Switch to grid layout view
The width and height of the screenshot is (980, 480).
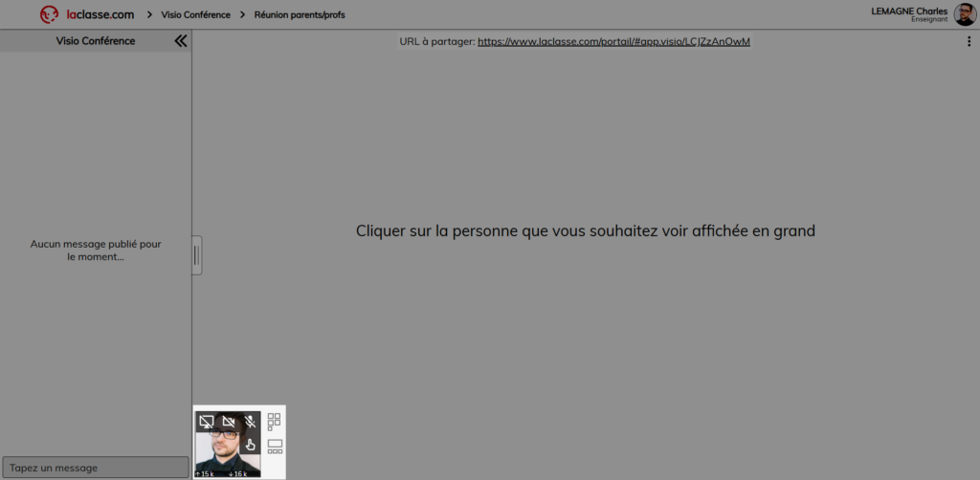(275, 421)
